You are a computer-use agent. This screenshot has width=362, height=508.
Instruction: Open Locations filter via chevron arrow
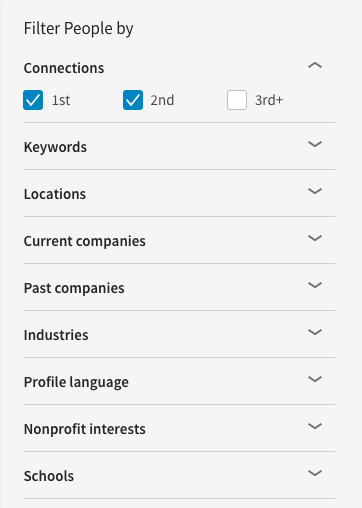tap(315, 191)
